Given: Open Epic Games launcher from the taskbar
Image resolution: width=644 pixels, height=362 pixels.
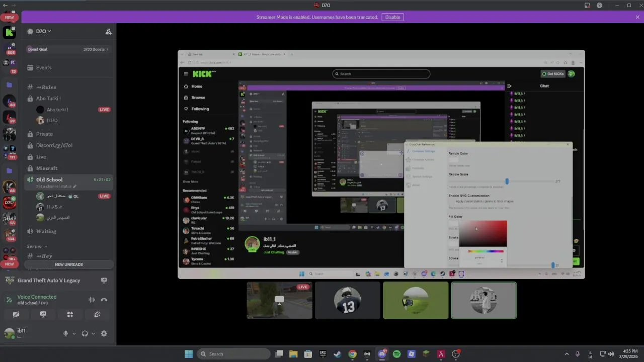Looking at the screenshot, I should pyautogui.click(x=323, y=354).
